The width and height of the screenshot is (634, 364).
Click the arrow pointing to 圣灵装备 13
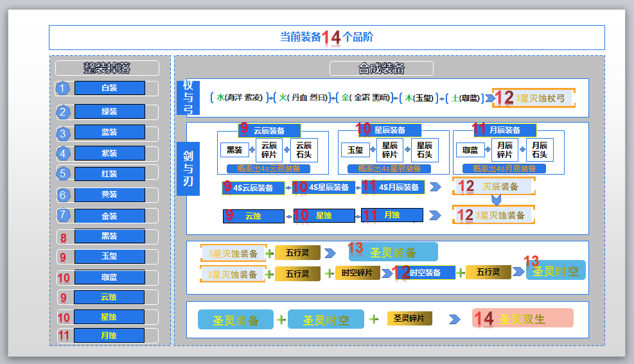[x=330, y=254]
